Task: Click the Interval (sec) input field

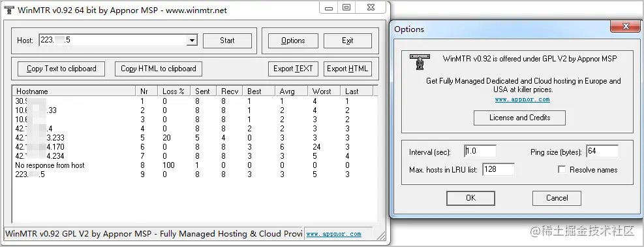Action: 480,151
